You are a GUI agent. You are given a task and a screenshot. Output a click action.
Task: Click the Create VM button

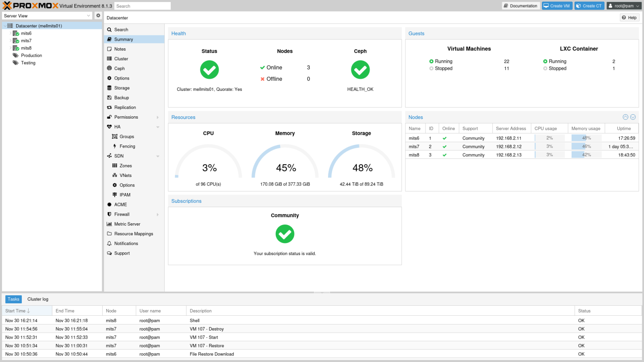pyautogui.click(x=557, y=6)
